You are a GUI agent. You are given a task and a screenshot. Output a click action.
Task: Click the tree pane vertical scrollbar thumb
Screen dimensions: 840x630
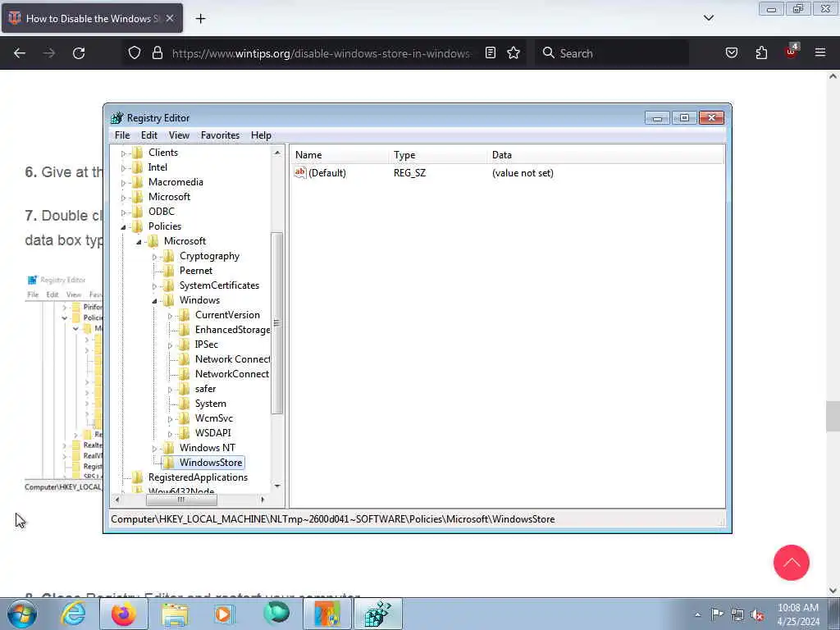coord(277,323)
